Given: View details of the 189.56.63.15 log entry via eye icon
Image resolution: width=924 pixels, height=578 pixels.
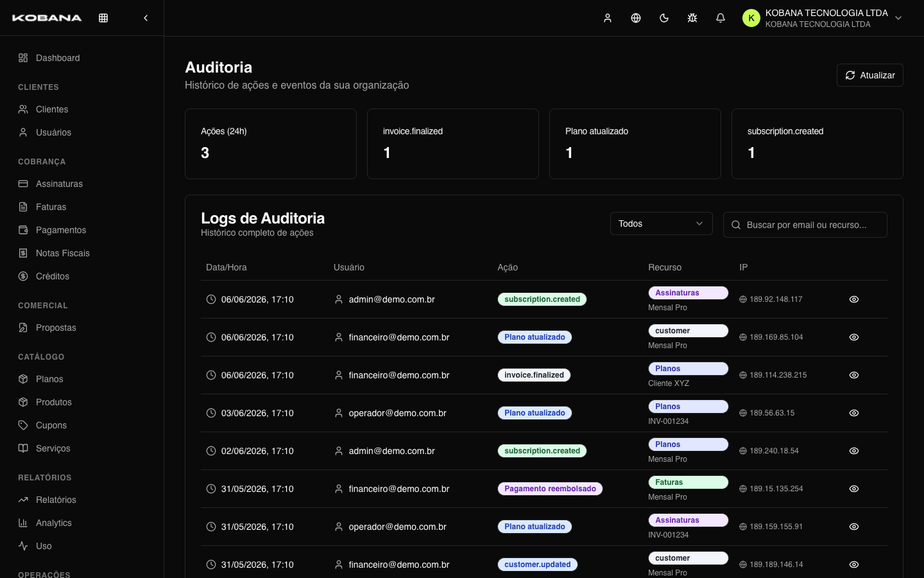Looking at the screenshot, I should coord(854,413).
